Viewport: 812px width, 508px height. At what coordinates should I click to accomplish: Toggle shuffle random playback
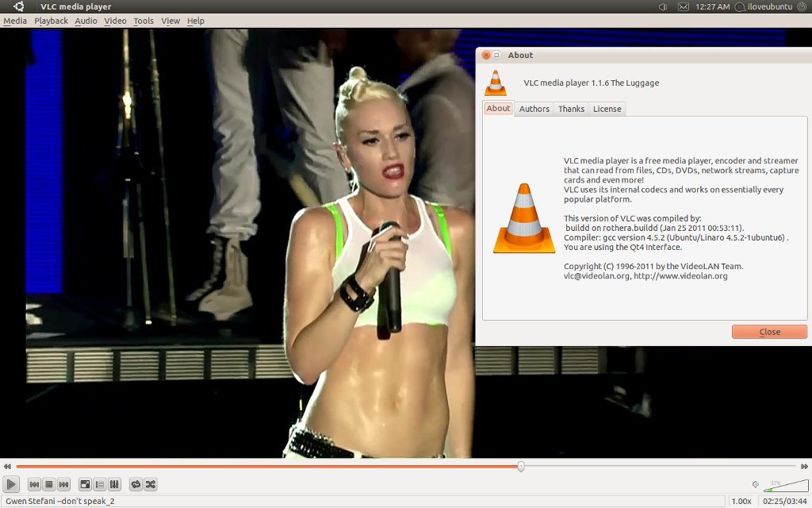150,484
